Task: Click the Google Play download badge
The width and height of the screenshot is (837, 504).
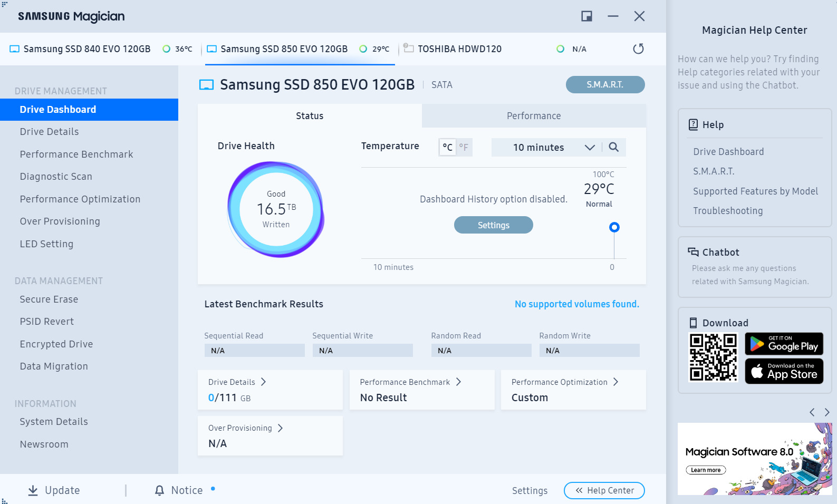Action: [x=784, y=344]
